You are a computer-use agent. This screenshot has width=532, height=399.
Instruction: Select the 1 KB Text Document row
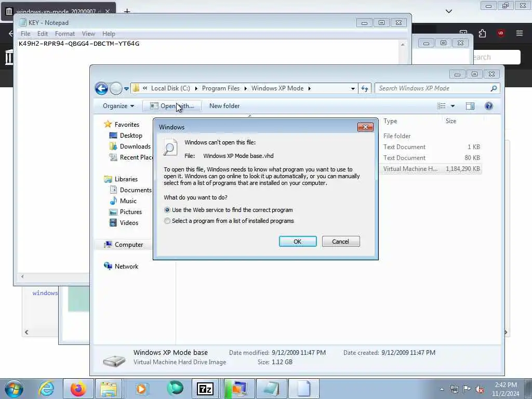pyautogui.click(x=431, y=147)
